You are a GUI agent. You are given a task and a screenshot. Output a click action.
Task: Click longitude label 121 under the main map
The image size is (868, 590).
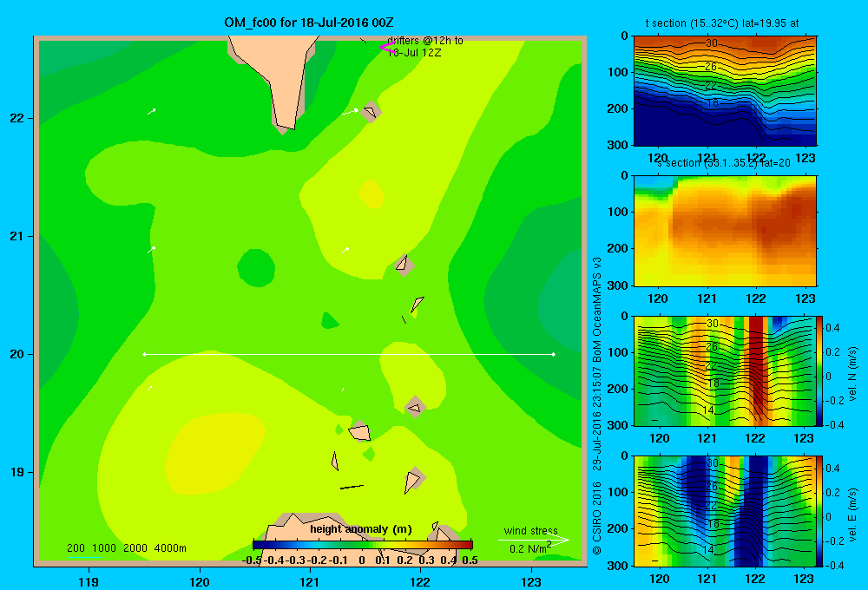tap(310, 582)
